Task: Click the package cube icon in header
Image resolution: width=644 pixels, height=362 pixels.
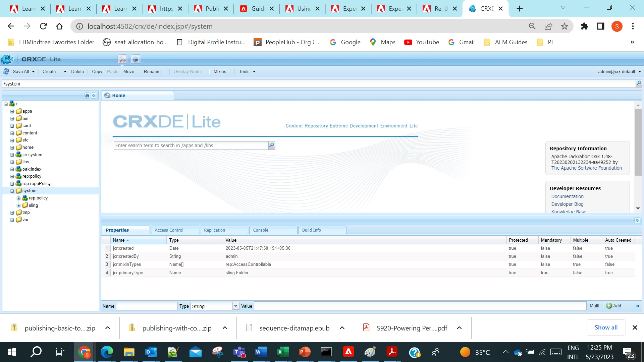Action: click(x=135, y=59)
